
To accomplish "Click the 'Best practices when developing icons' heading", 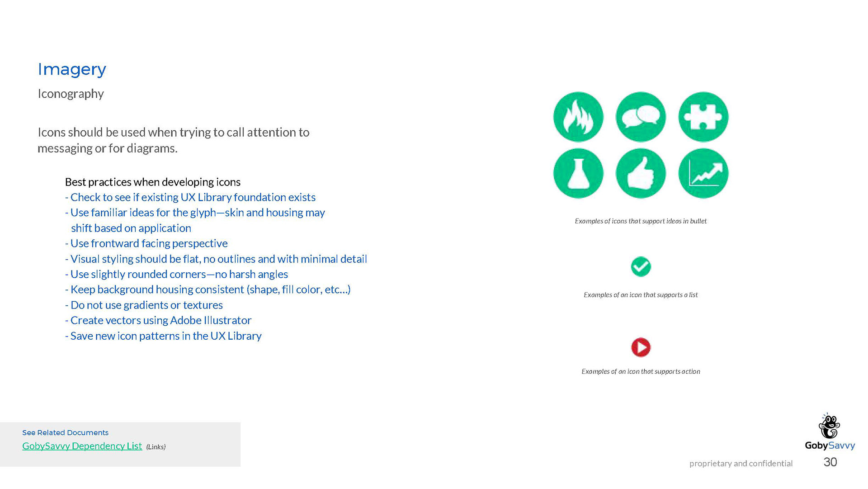I will coord(153,182).
